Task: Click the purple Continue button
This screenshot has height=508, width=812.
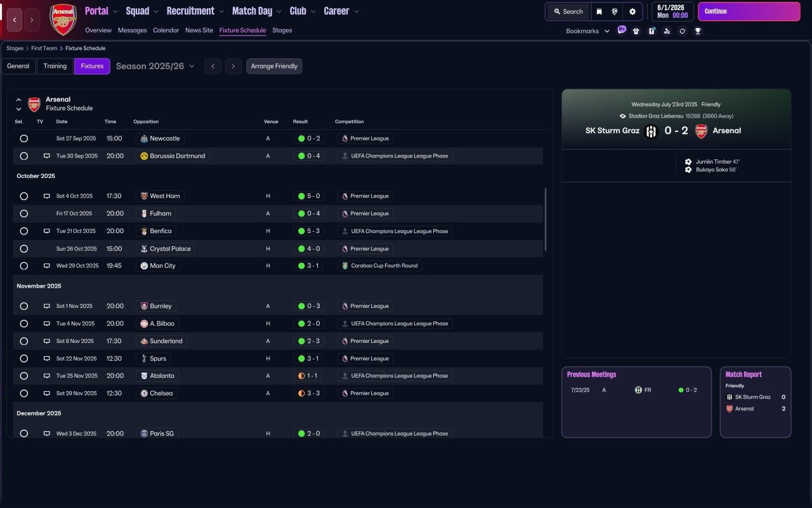Action: point(749,11)
